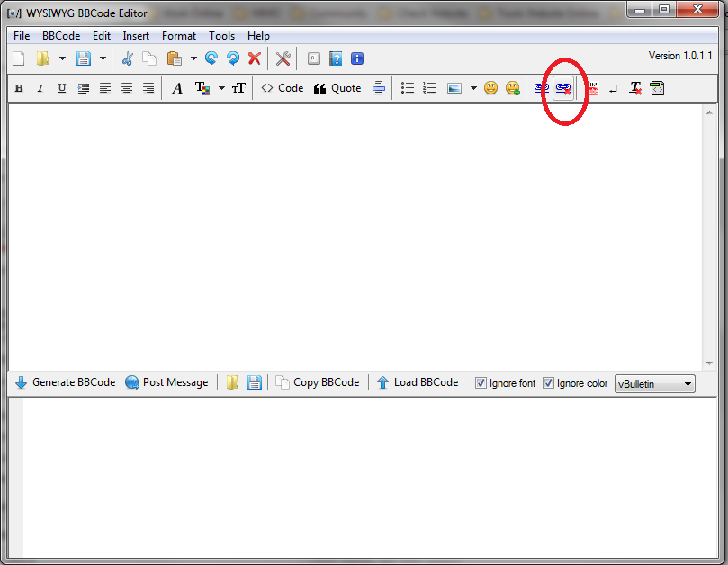Open the BBCode menu

(61, 36)
